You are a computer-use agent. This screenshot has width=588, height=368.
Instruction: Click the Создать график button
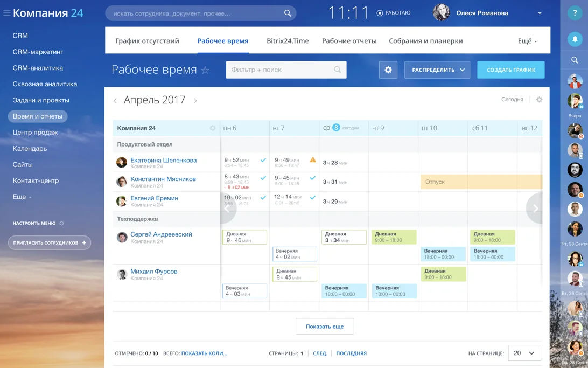coord(510,70)
